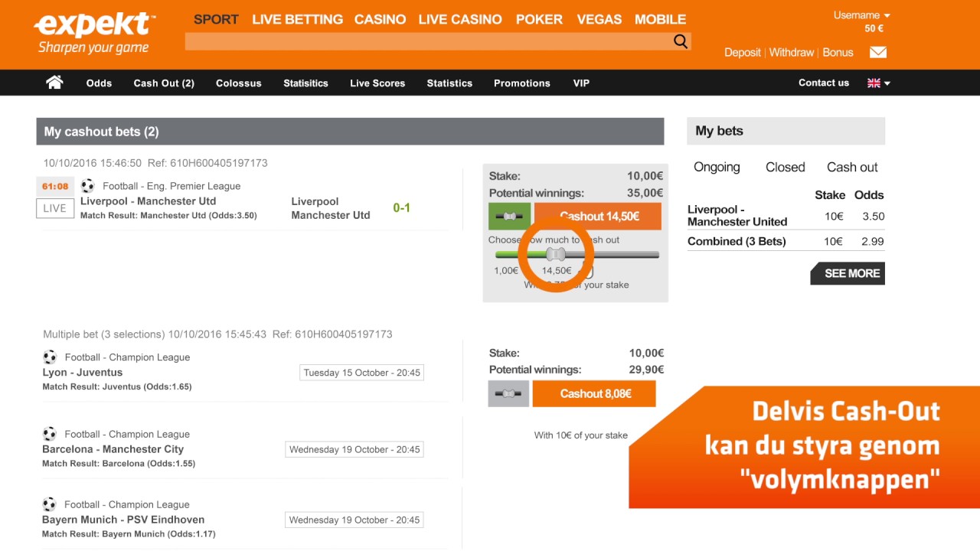Viewport: 980px width, 551px height.
Task: Click the UK flag language icon
Action: click(x=874, y=83)
